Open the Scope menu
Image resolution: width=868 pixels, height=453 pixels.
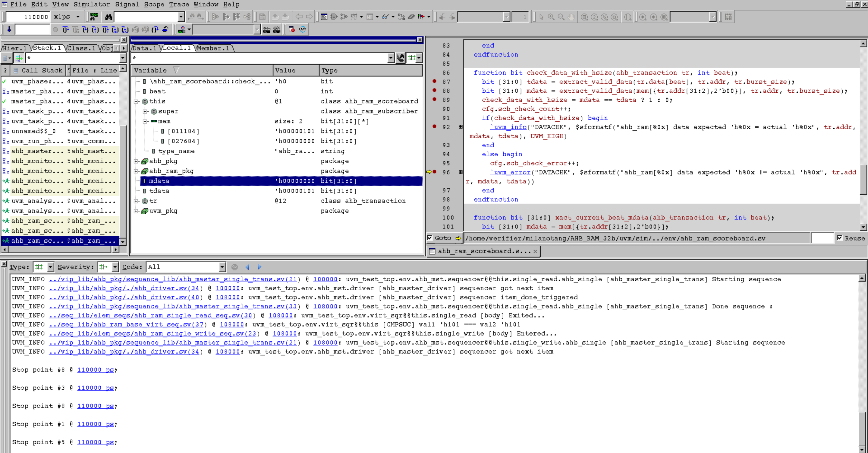coord(154,5)
